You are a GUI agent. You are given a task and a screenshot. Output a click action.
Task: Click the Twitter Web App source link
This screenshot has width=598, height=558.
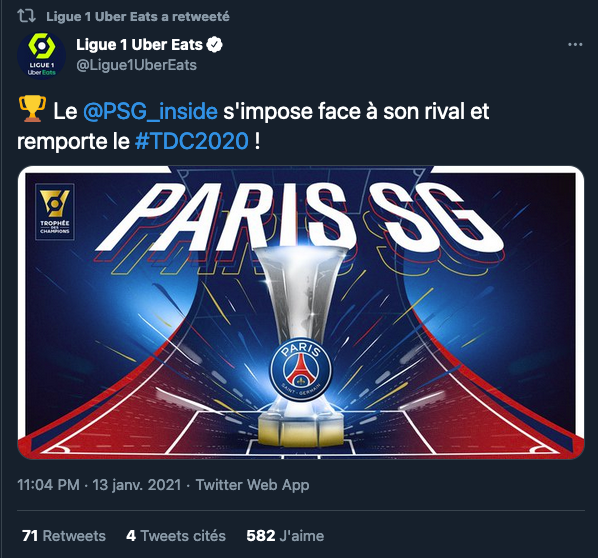coord(252,485)
